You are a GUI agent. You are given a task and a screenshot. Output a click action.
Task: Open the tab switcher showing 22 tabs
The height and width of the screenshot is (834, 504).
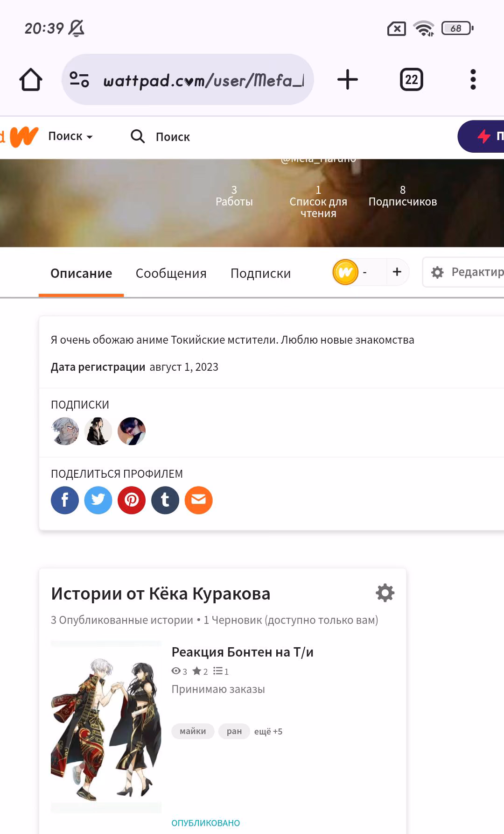(412, 79)
